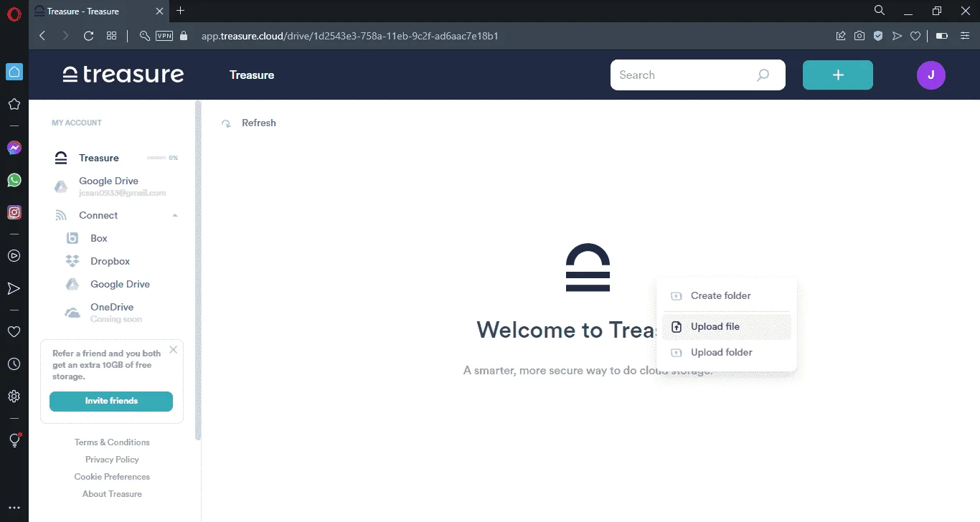
Task: Open Opera's Easy Setup menu
Action: 965,36
